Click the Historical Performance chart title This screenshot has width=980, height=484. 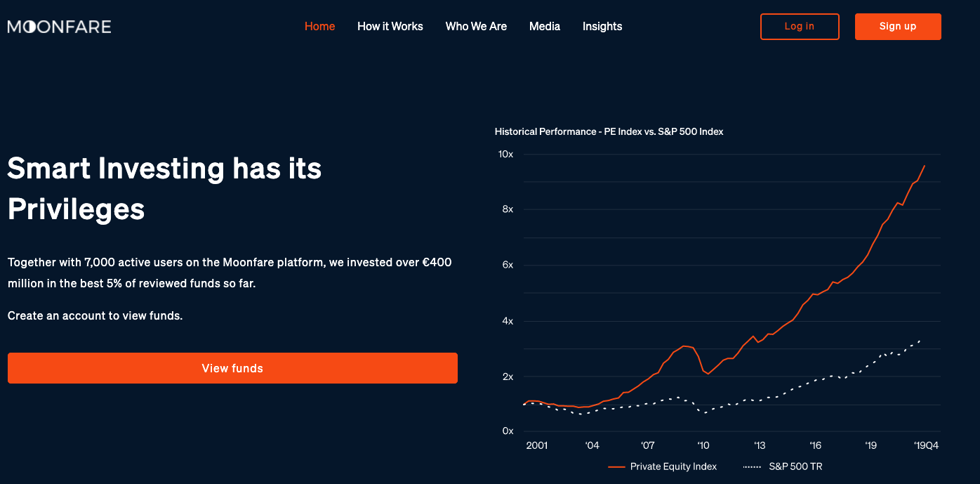(609, 131)
